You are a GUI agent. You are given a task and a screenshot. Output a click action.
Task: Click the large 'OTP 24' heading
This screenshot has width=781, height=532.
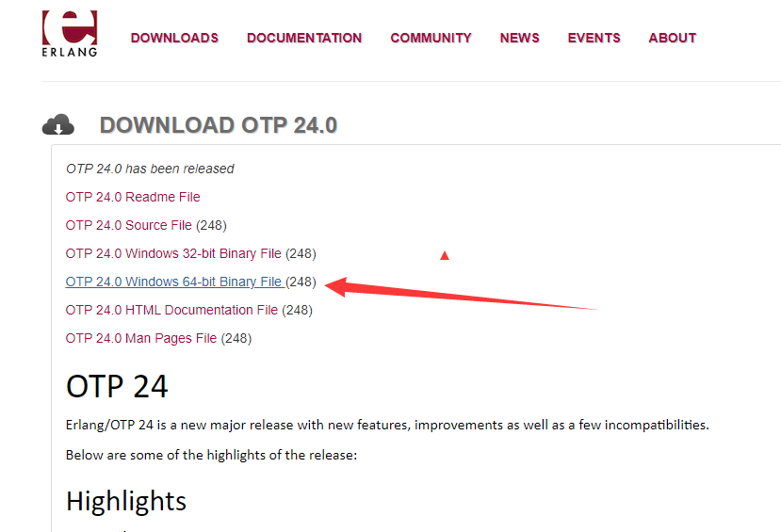tap(117, 387)
